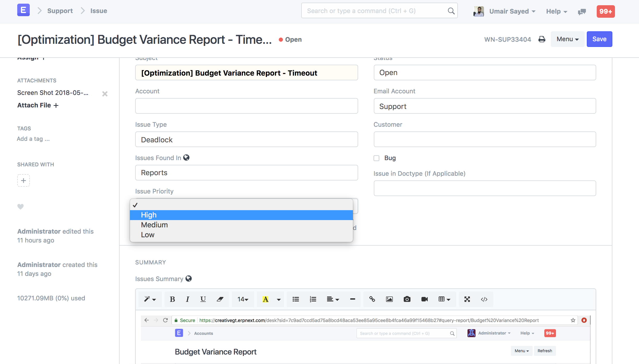The image size is (639, 364).
Task: Click the search magnifier icon in top bar
Action: 451,11
